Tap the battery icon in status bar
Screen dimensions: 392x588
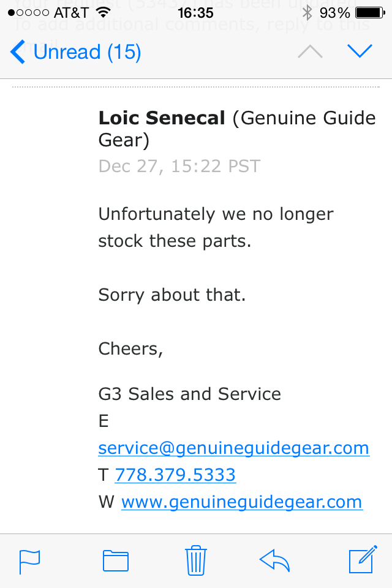click(x=369, y=12)
